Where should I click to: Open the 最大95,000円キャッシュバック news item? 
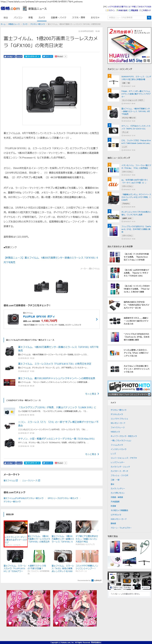[x=56, y=378]
